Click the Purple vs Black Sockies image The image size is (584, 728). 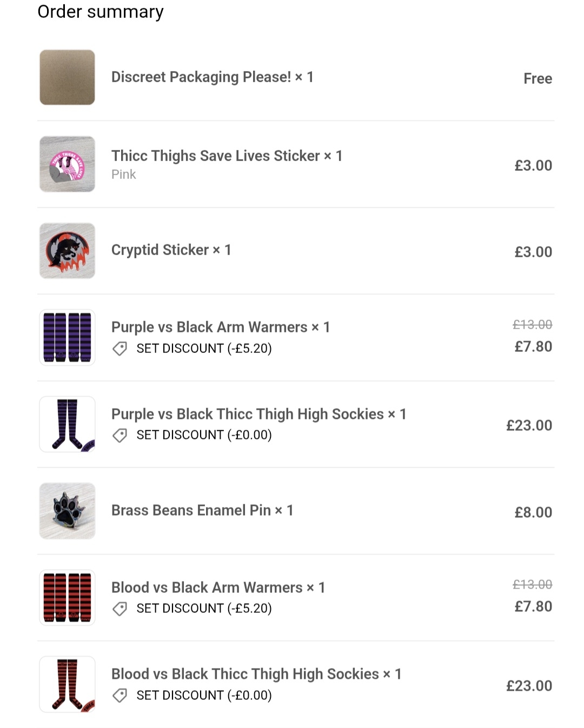tap(67, 424)
